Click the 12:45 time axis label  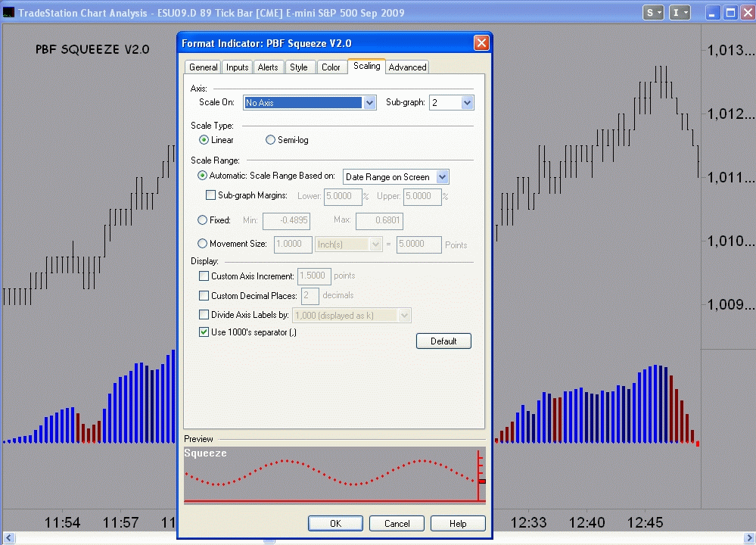click(645, 522)
